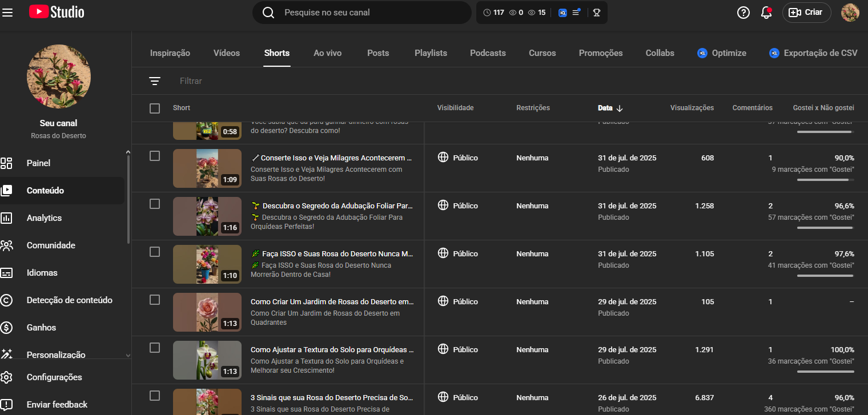The height and width of the screenshot is (415, 868).
Task: Open the help question mark icon
Action: pos(743,13)
